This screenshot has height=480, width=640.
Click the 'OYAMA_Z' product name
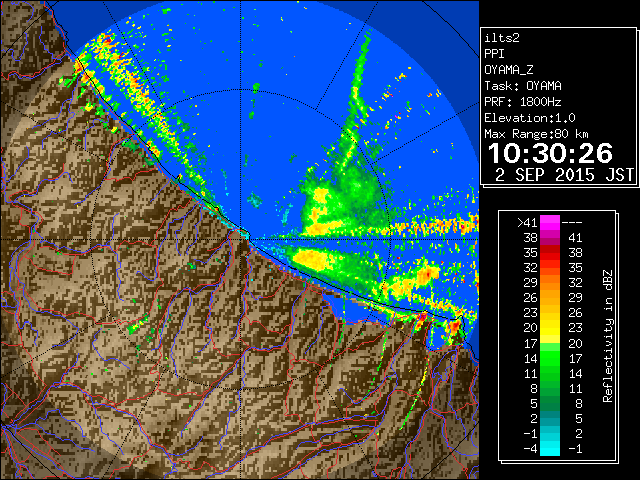point(509,70)
